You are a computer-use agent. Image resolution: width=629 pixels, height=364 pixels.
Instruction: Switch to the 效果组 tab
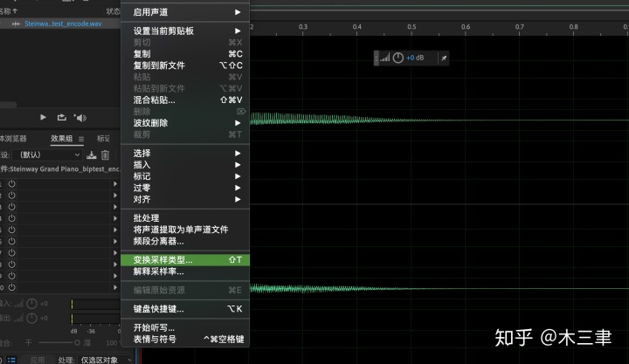pyautogui.click(x=61, y=139)
